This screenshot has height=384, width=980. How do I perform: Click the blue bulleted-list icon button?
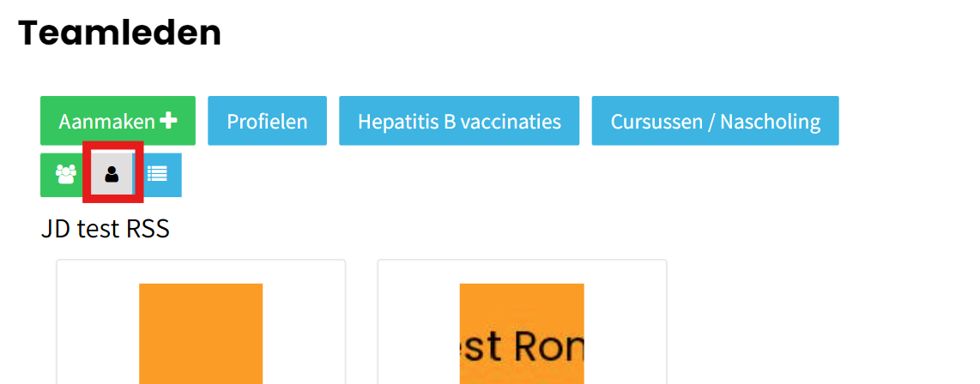point(158,175)
